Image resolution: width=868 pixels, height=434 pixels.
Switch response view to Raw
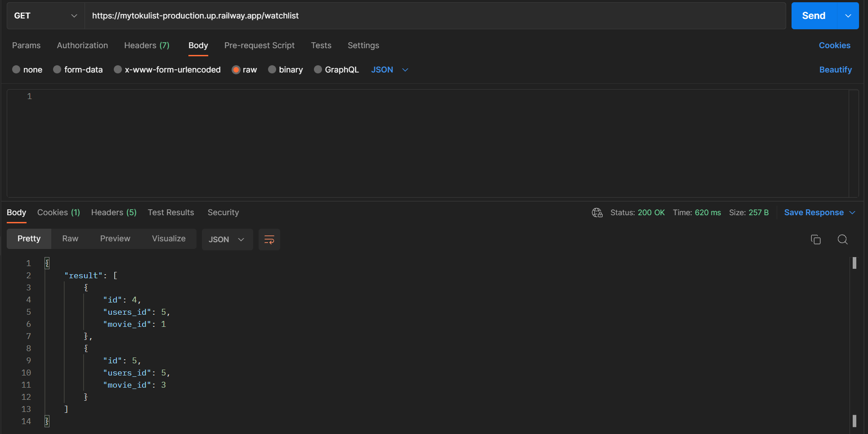tap(70, 239)
